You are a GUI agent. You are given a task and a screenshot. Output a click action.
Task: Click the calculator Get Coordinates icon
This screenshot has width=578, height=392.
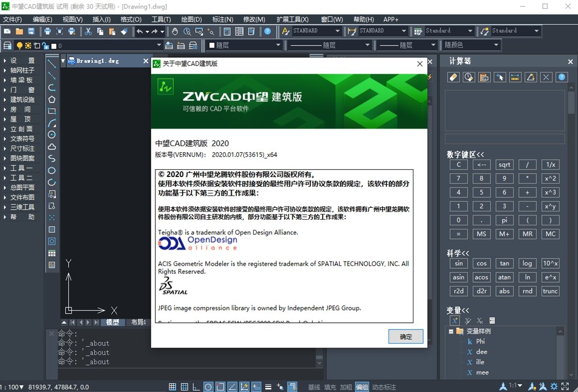pos(500,77)
